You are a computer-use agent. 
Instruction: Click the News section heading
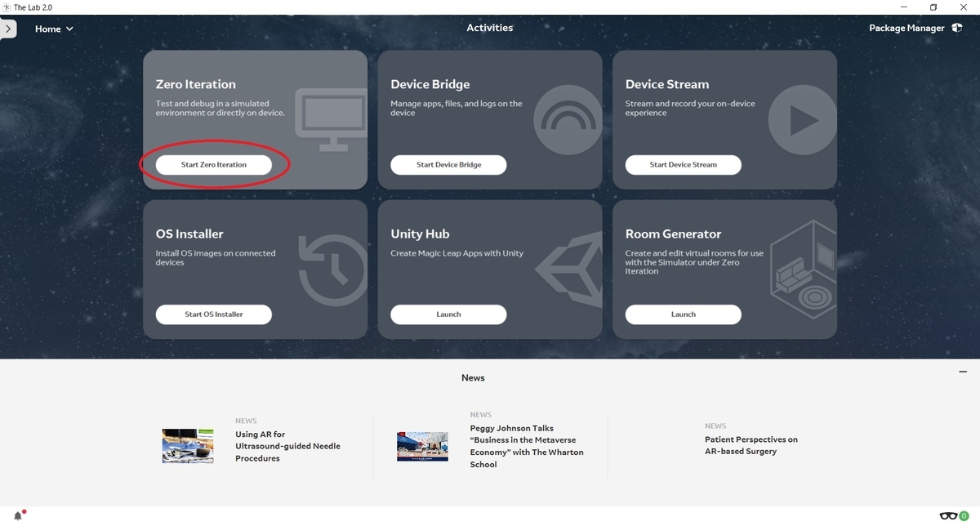[x=473, y=377]
